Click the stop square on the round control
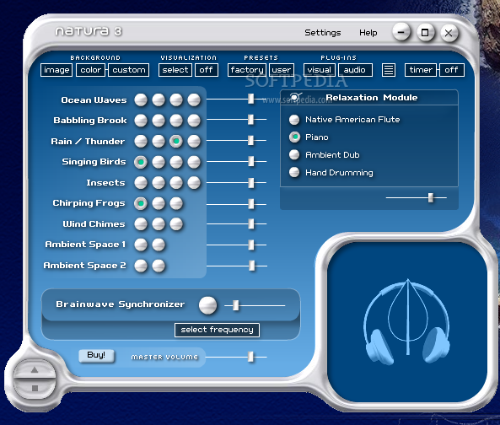This screenshot has width=500, height=425. (x=35, y=388)
